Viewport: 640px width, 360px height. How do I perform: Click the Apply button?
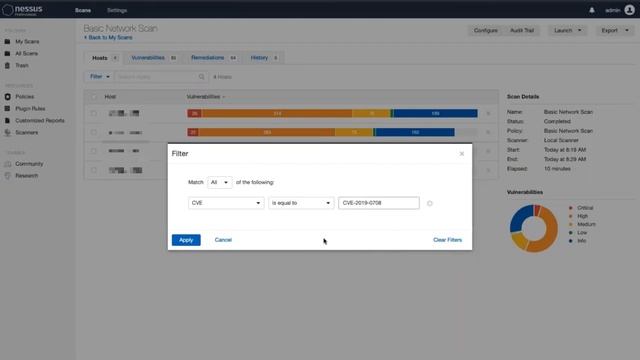(186, 240)
